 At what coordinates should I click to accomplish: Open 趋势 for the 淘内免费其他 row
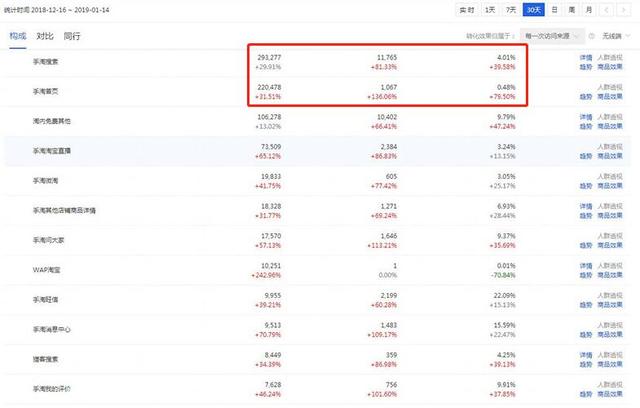(586, 126)
